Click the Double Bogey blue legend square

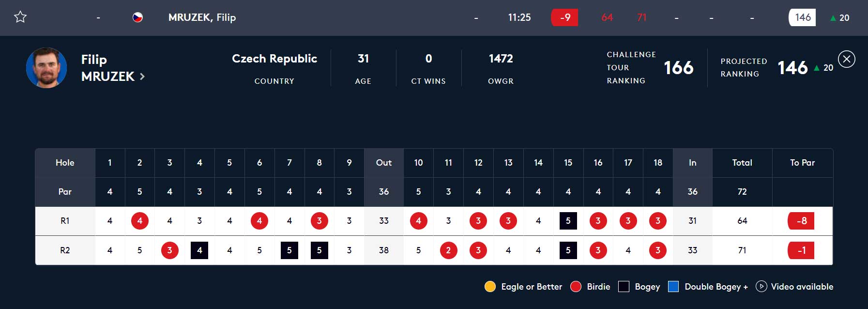[673, 286]
